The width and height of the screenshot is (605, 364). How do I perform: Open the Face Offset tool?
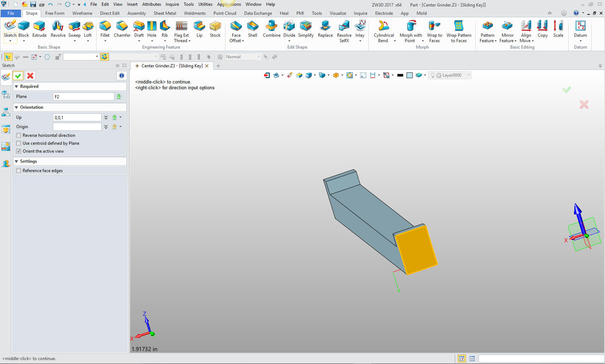(x=236, y=31)
